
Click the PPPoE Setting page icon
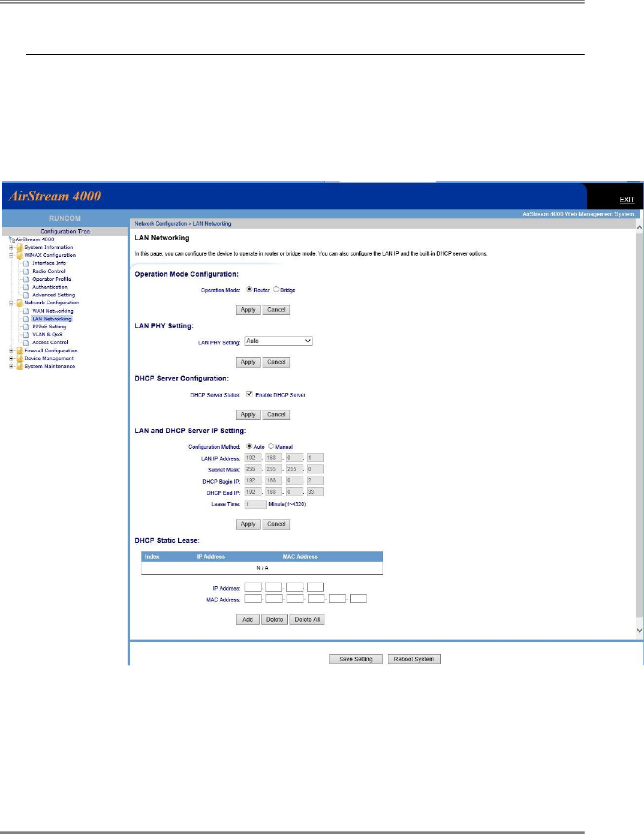(26, 326)
